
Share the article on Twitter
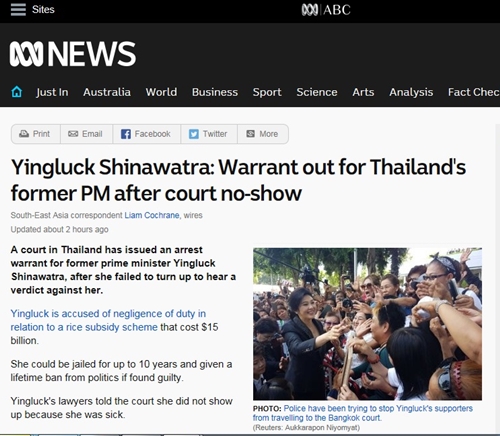[209, 134]
